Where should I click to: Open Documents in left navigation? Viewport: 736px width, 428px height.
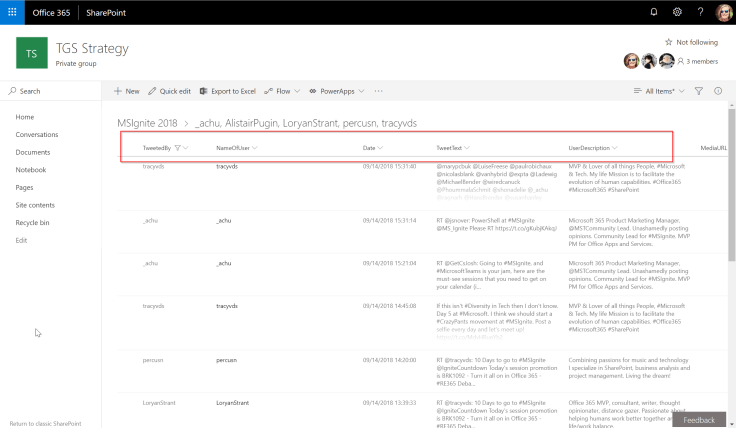point(33,152)
